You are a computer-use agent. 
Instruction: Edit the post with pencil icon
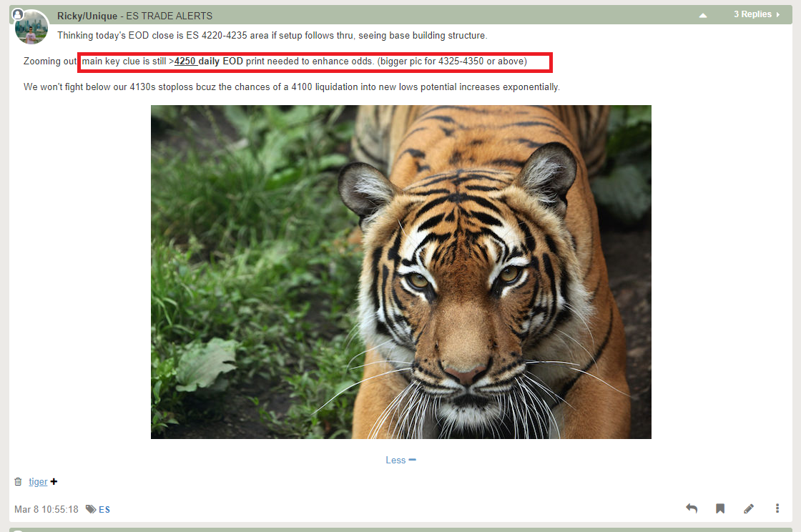pyautogui.click(x=749, y=508)
